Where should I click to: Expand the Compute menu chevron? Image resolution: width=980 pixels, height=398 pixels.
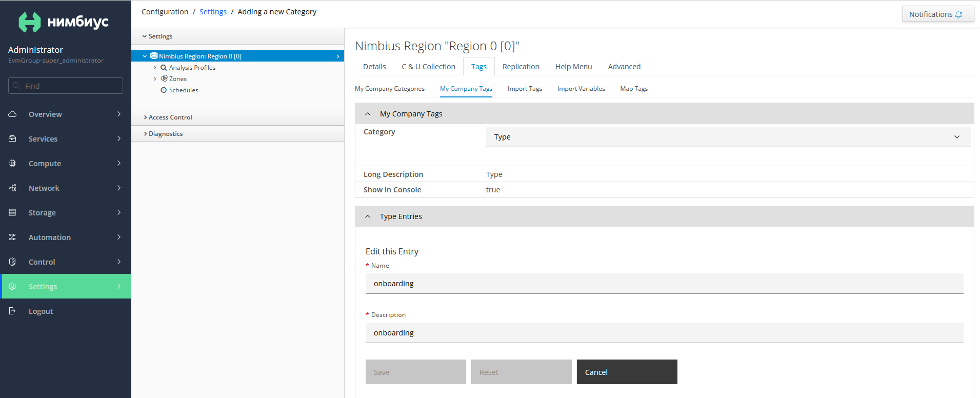pyautogui.click(x=119, y=163)
